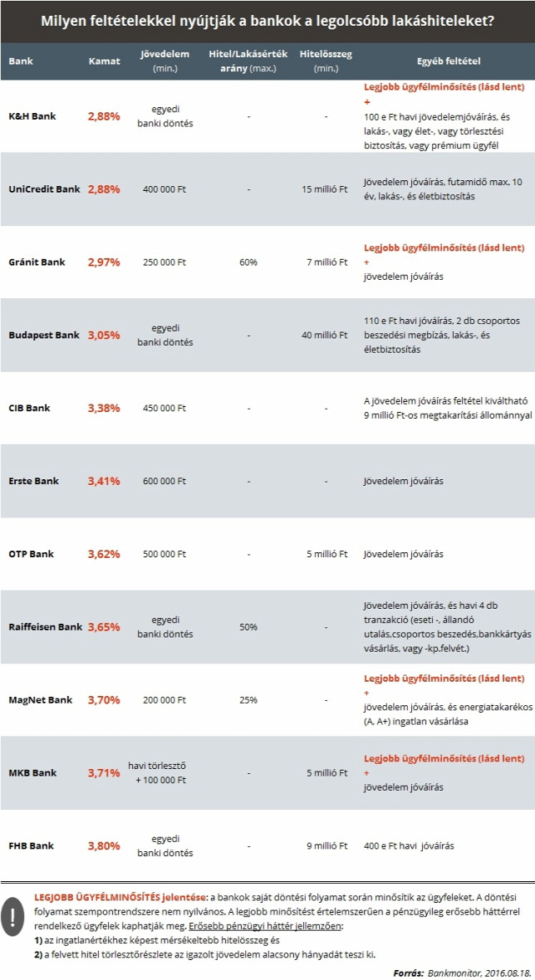Select the OTP Bank row name
The image size is (535, 980).
[32, 554]
